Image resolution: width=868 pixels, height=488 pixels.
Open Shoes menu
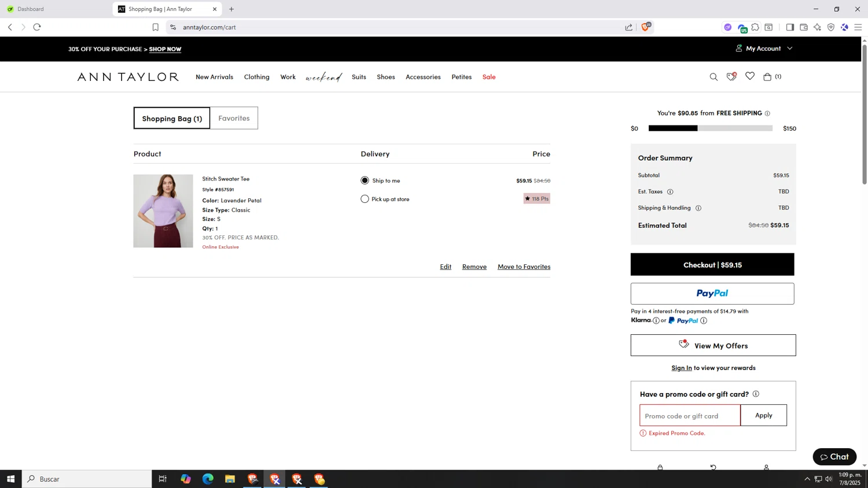(x=385, y=77)
